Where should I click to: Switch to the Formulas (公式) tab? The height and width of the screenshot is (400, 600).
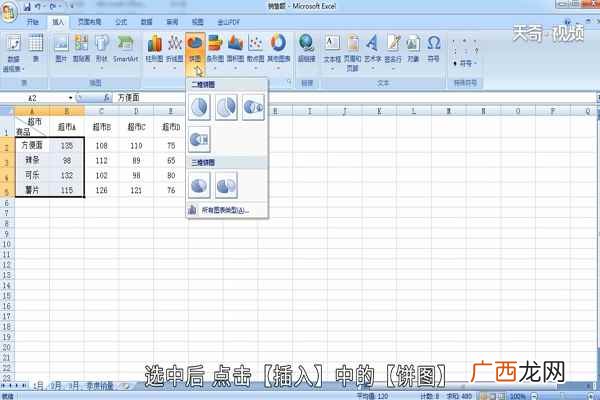tap(121, 22)
